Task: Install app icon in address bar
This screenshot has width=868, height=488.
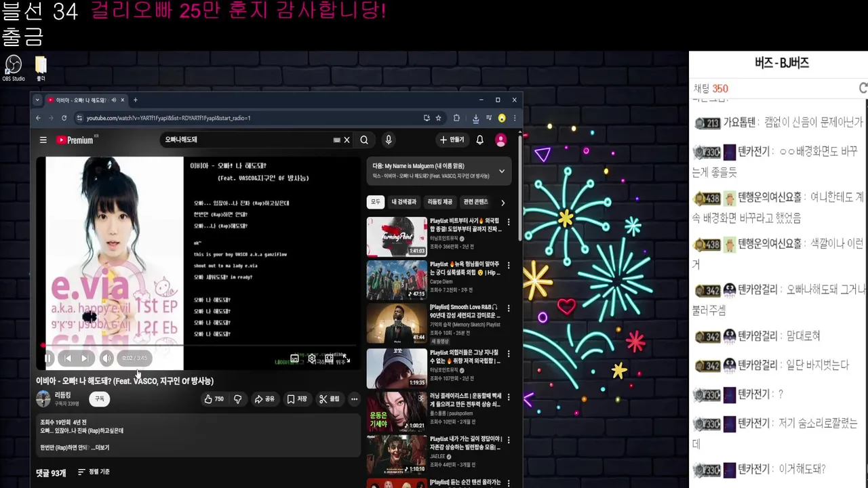Action: point(427,118)
